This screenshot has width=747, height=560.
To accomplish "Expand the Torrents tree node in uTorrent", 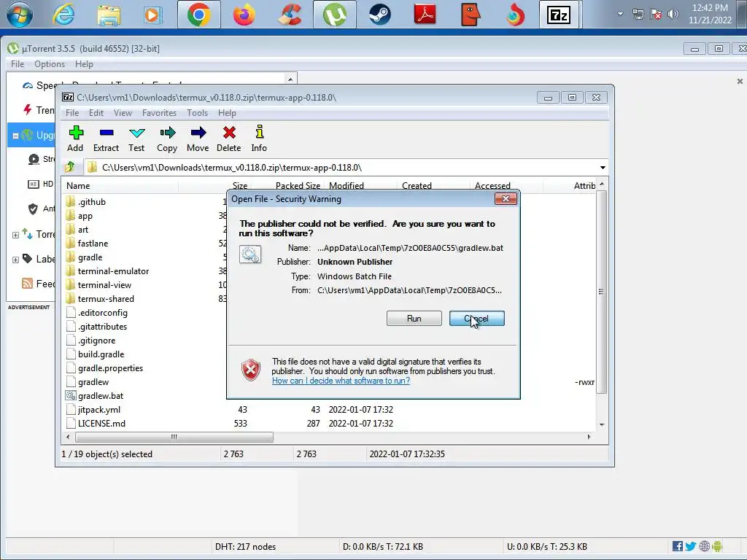I will (x=15, y=235).
